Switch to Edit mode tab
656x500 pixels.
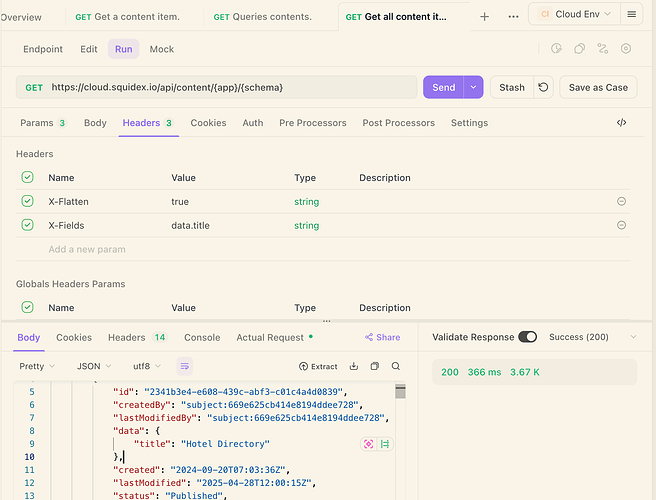click(89, 49)
